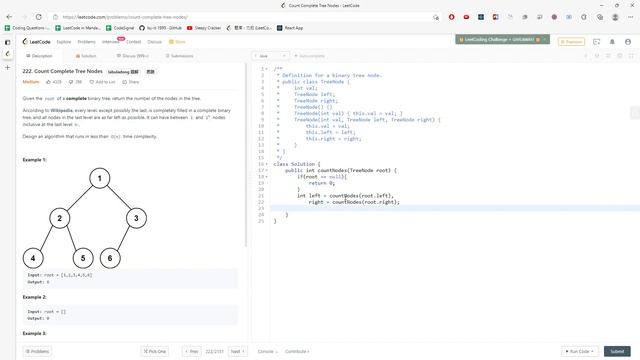Open Explore in LeetCode navigation
640x360 pixels.
click(64, 42)
